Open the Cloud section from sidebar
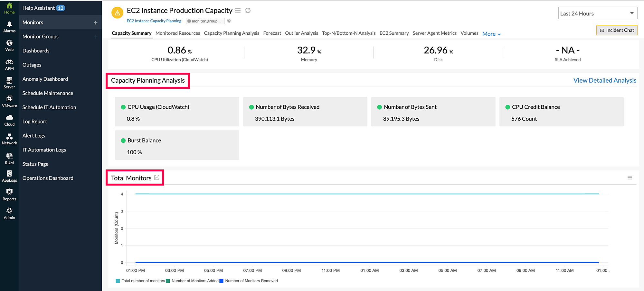The height and width of the screenshot is (291, 644). click(9, 120)
